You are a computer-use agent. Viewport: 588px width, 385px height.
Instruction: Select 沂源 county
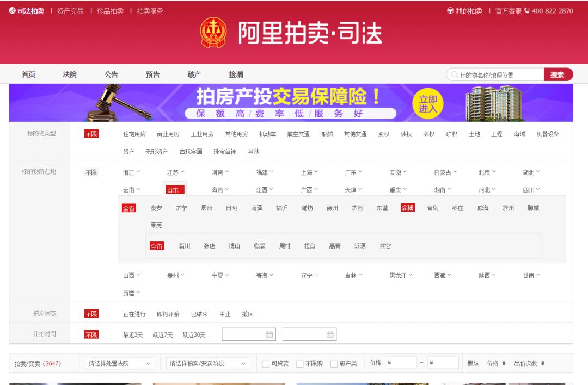coord(360,246)
